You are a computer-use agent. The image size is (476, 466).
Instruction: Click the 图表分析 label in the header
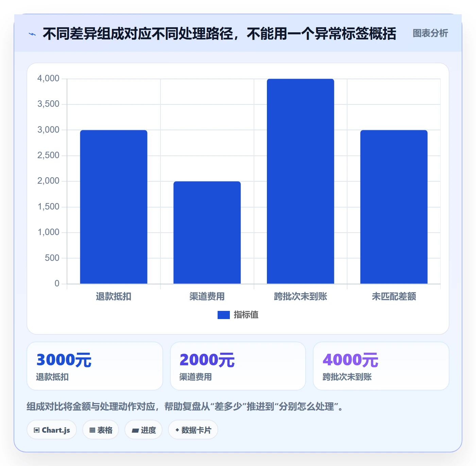[430, 33]
